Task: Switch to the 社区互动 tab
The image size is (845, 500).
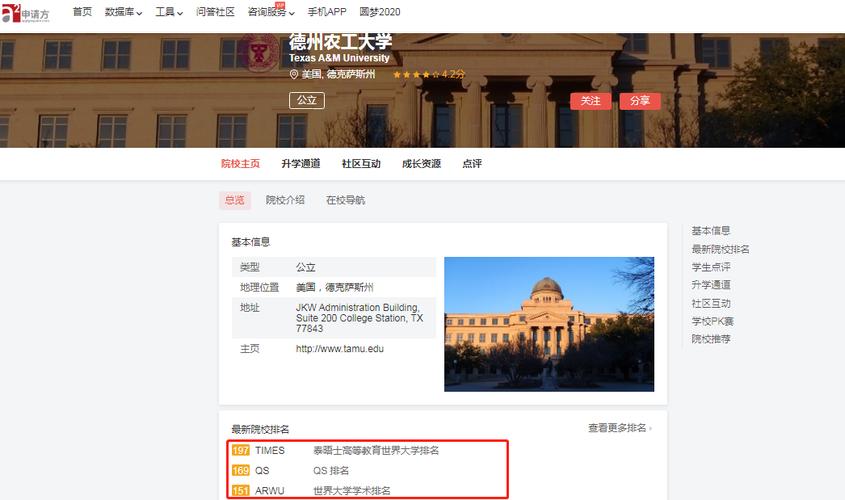Action: 361,163
